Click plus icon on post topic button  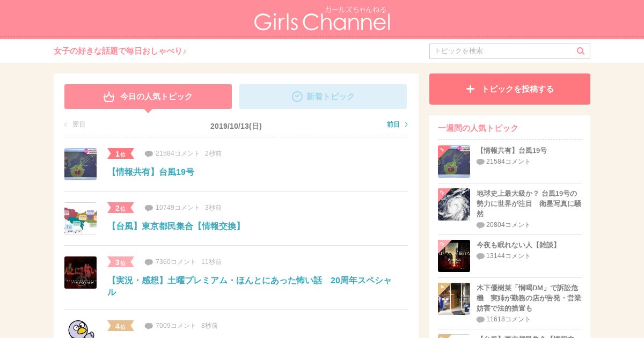470,89
